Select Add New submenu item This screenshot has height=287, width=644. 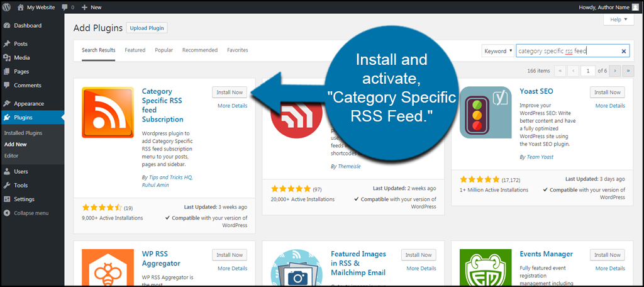pyautogui.click(x=15, y=144)
